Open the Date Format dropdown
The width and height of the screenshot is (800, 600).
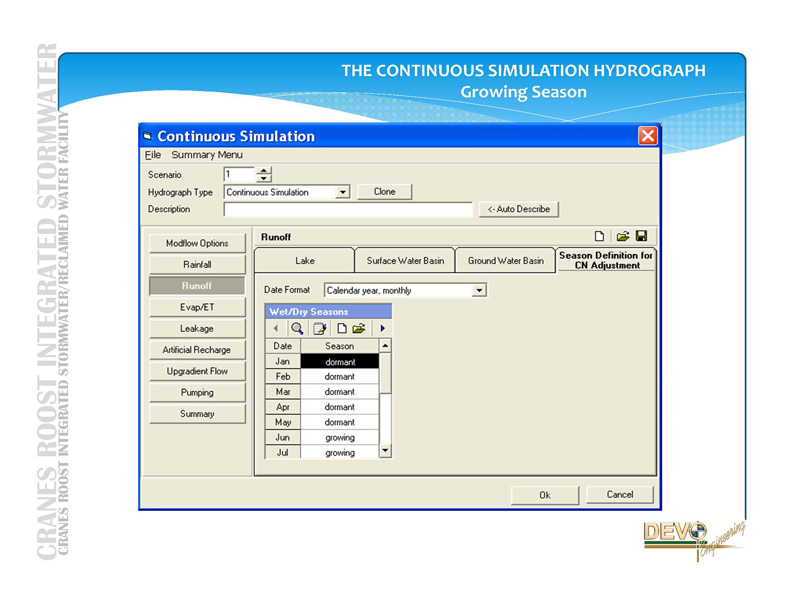click(x=480, y=291)
